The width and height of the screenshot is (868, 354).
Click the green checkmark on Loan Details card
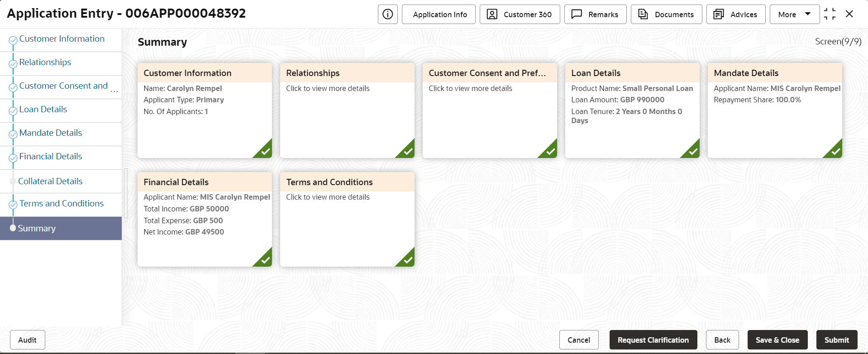(x=691, y=149)
